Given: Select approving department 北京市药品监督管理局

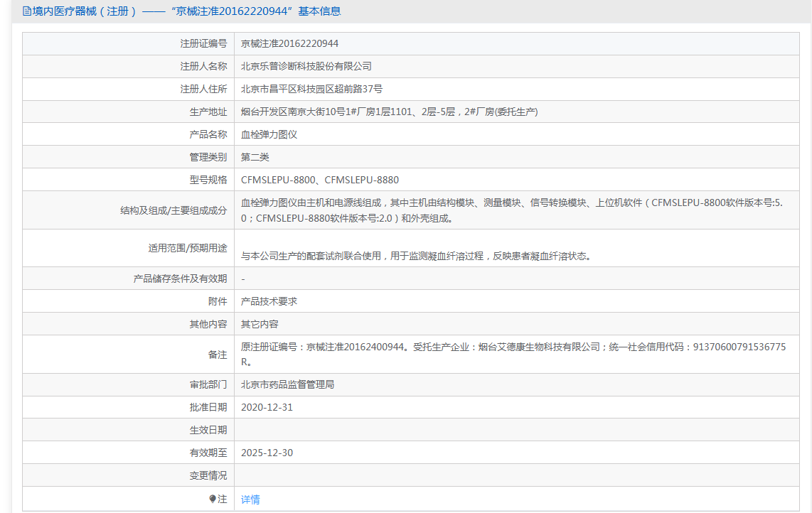Looking at the screenshot, I should [288, 384].
